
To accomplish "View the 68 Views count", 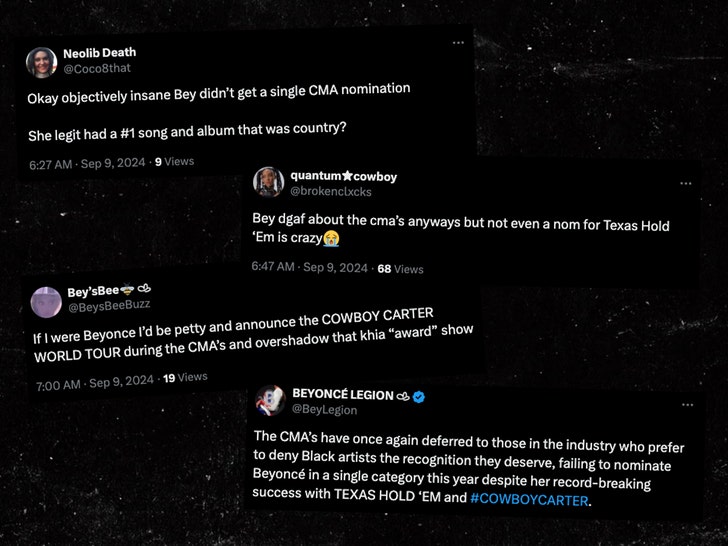I will pos(400,269).
